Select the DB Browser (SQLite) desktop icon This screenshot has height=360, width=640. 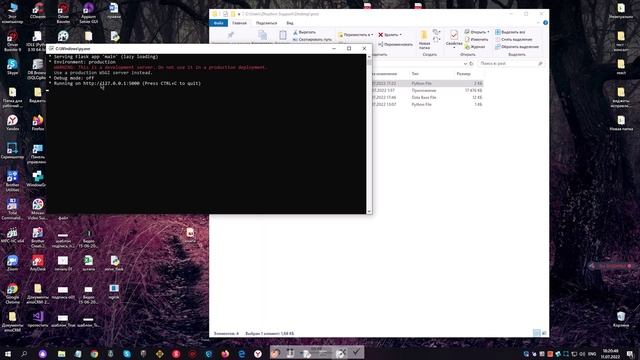(x=38, y=69)
